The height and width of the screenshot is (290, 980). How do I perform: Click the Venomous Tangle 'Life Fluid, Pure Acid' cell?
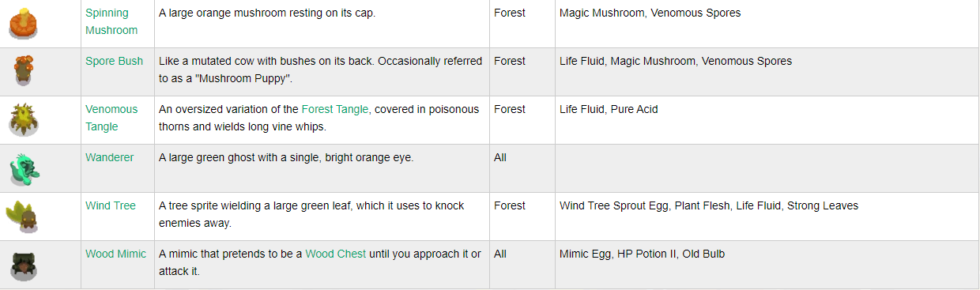click(767, 119)
